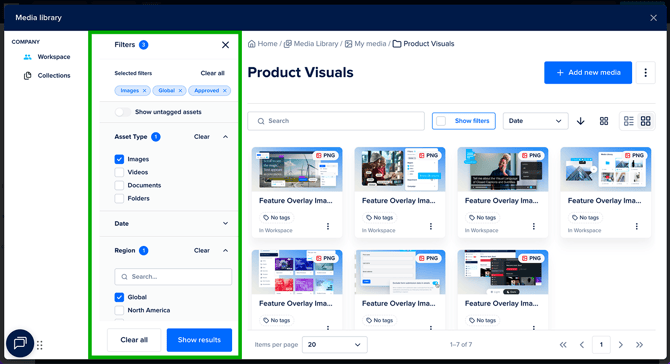The image size is (670, 364).
Task: Clear the Region filter
Action: tap(202, 250)
